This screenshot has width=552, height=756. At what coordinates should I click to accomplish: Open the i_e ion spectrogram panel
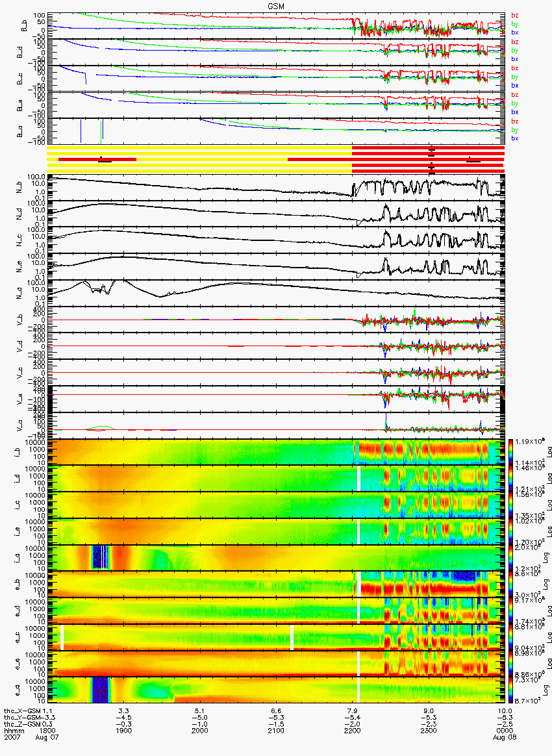[x=276, y=532]
